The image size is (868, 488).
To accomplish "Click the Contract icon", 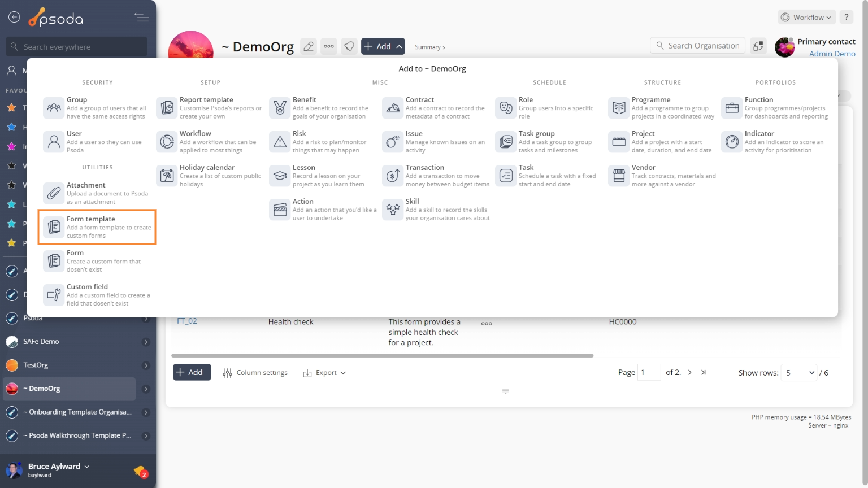I will [393, 108].
